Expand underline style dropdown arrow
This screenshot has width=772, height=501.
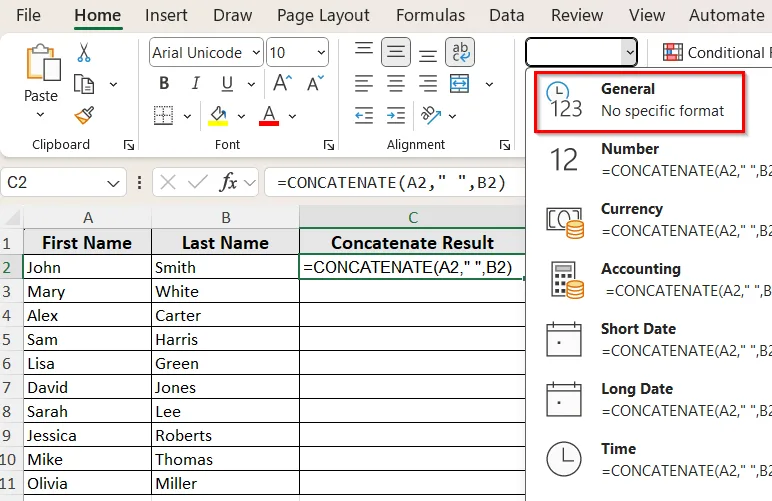(x=251, y=85)
